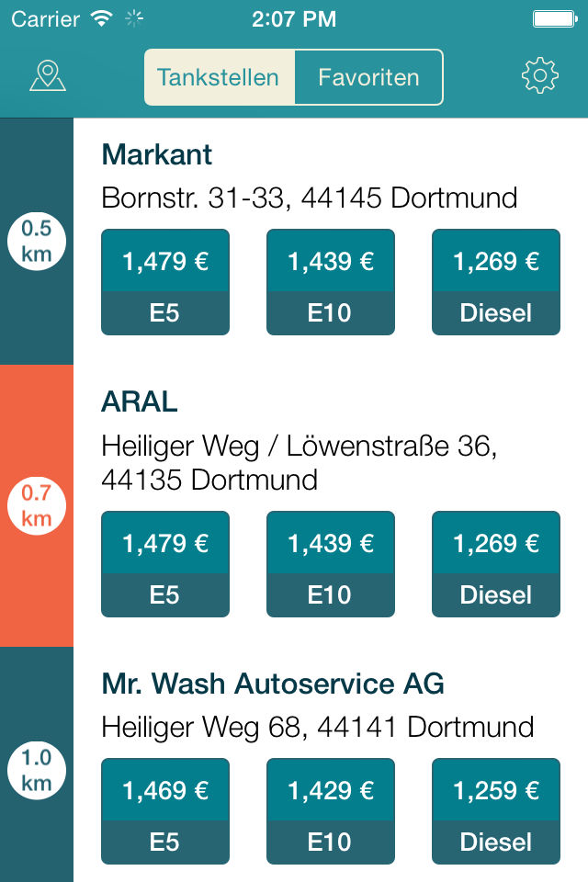Click the 1.0 km distance badge

[36, 770]
